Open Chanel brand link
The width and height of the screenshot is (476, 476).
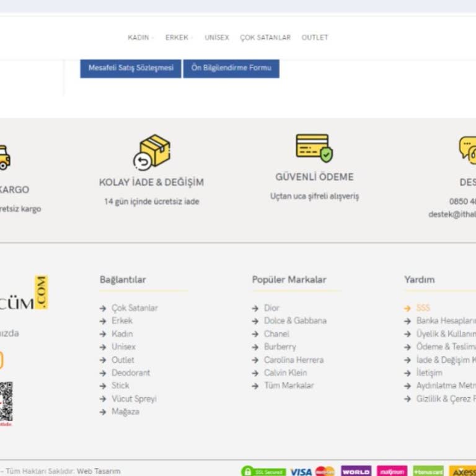pyautogui.click(x=276, y=333)
